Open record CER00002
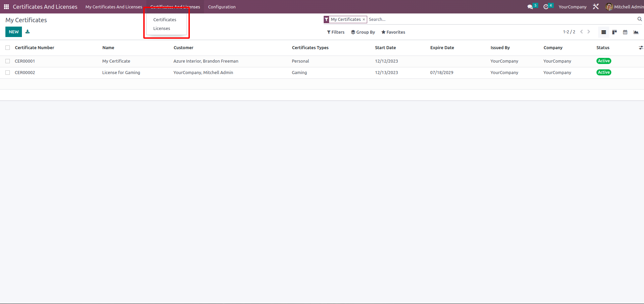The height and width of the screenshot is (304, 644). (25, 73)
